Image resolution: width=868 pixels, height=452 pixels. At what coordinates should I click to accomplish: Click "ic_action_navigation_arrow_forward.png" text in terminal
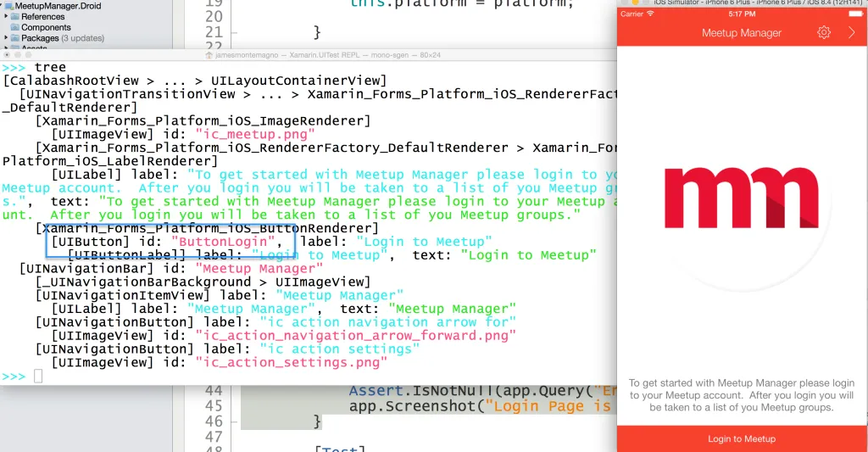coord(355,336)
